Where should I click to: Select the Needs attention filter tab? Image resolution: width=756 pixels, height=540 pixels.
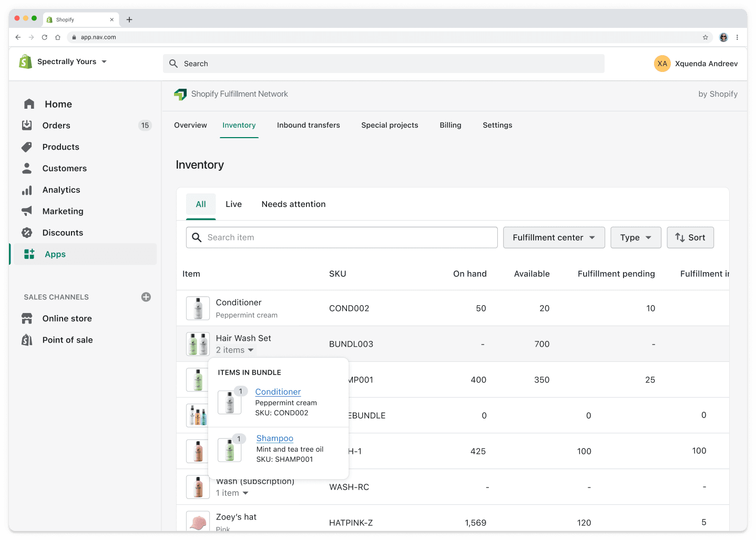pos(293,204)
